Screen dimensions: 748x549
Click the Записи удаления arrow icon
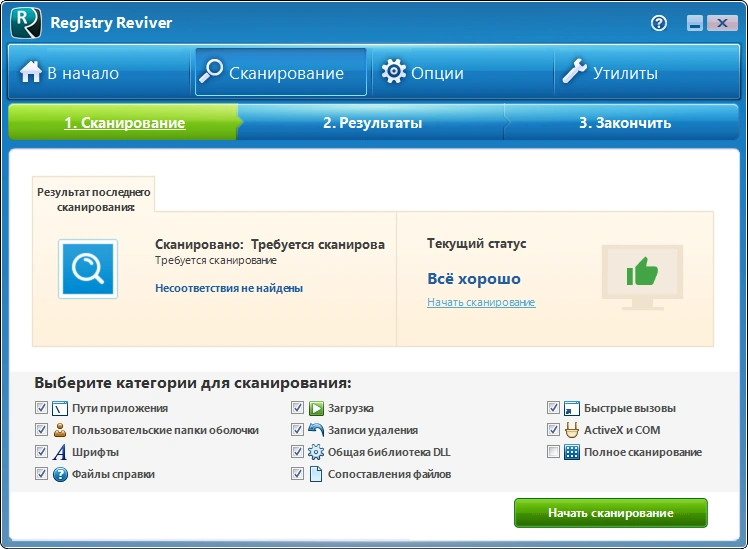pos(316,430)
